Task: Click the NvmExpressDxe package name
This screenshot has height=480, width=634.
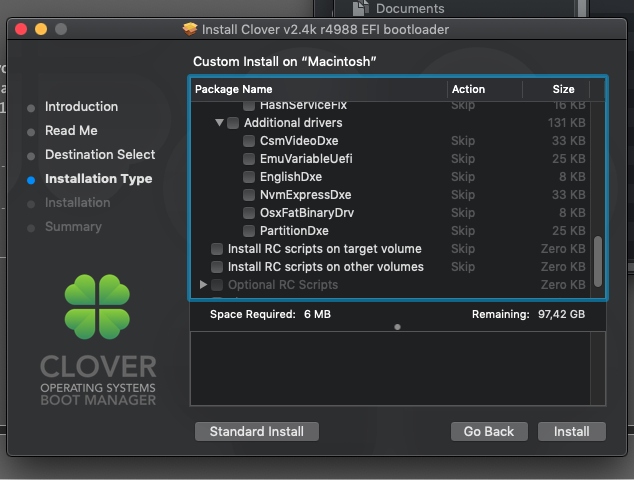Action: (x=305, y=195)
